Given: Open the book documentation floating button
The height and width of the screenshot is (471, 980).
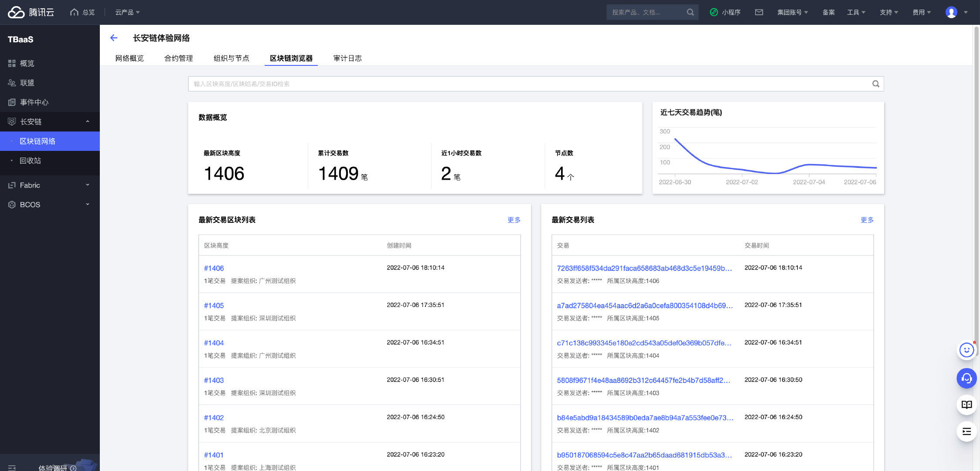Looking at the screenshot, I should 966,405.
